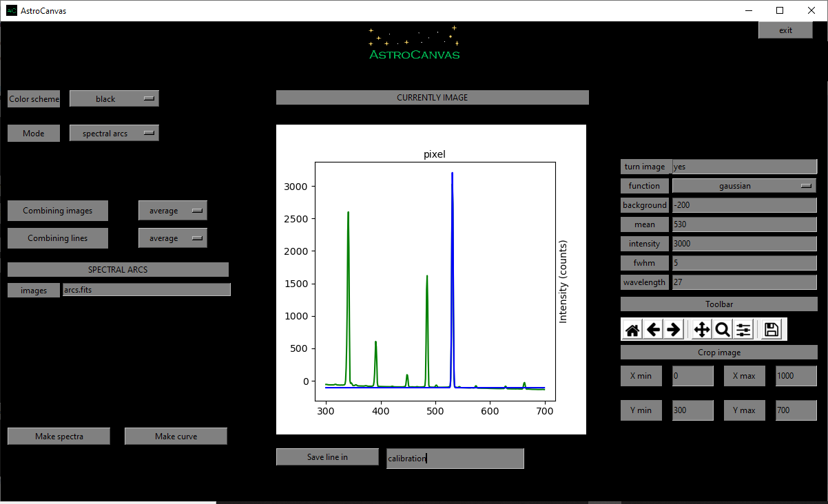Click the wavelength label

(x=645, y=282)
